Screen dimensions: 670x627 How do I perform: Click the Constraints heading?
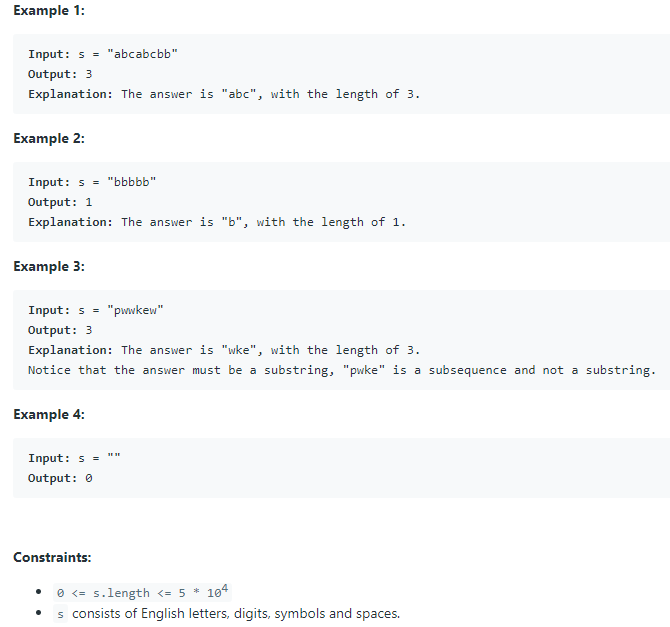52,557
